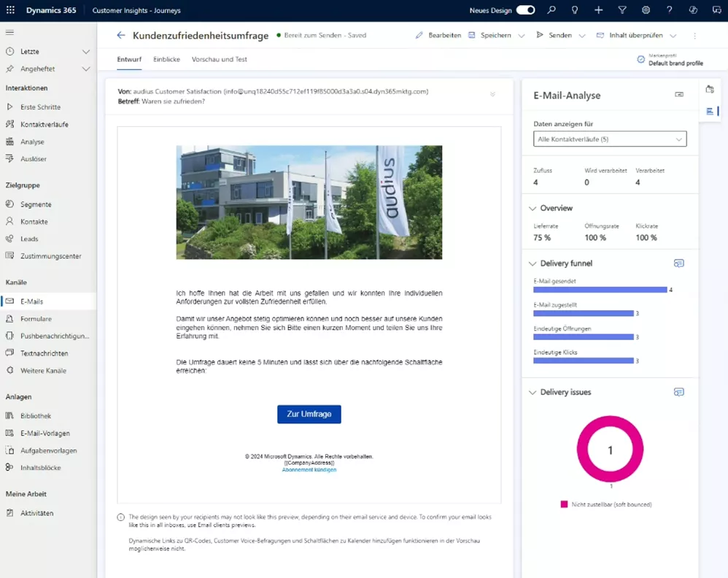
Task: Open the Delivery funnel chart expand icon
Action: click(x=679, y=263)
